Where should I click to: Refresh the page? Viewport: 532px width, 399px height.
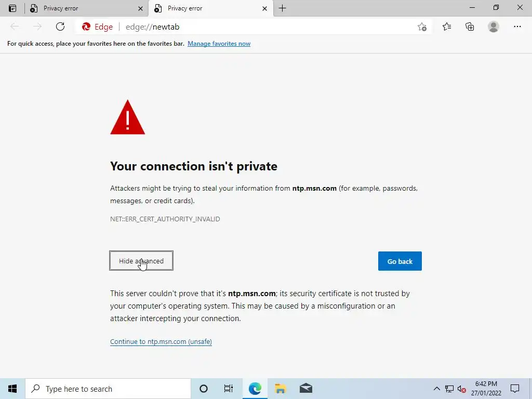(60, 26)
